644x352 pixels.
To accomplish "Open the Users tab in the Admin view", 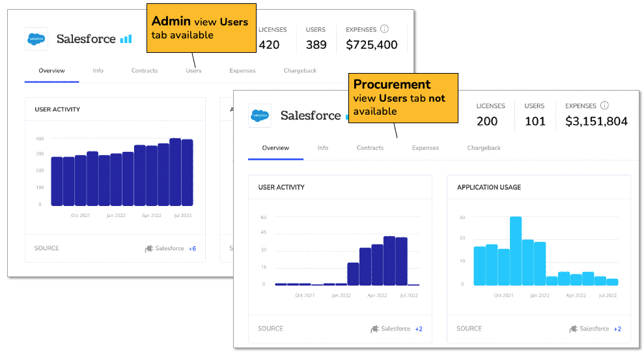I will point(193,71).
